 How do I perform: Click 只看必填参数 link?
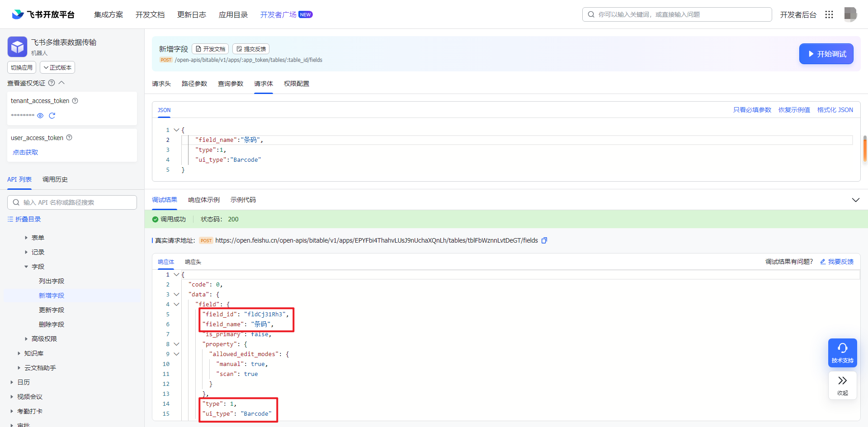tap(752, 110)
